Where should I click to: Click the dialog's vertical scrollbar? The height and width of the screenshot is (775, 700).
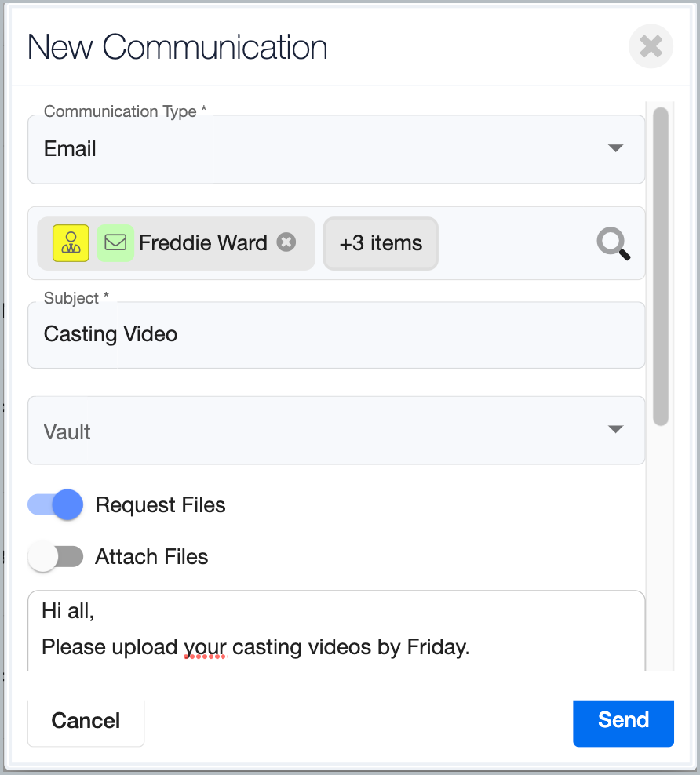point(661,267)
